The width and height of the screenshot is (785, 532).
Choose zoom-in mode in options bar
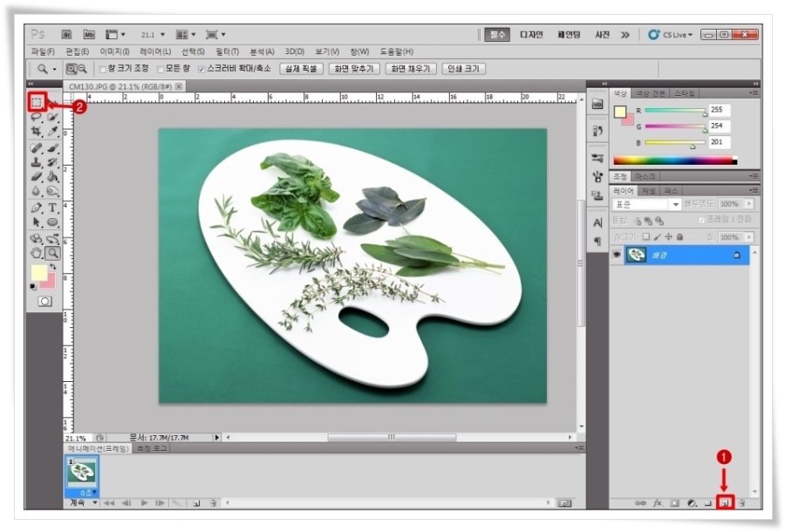tap(72, 69)
